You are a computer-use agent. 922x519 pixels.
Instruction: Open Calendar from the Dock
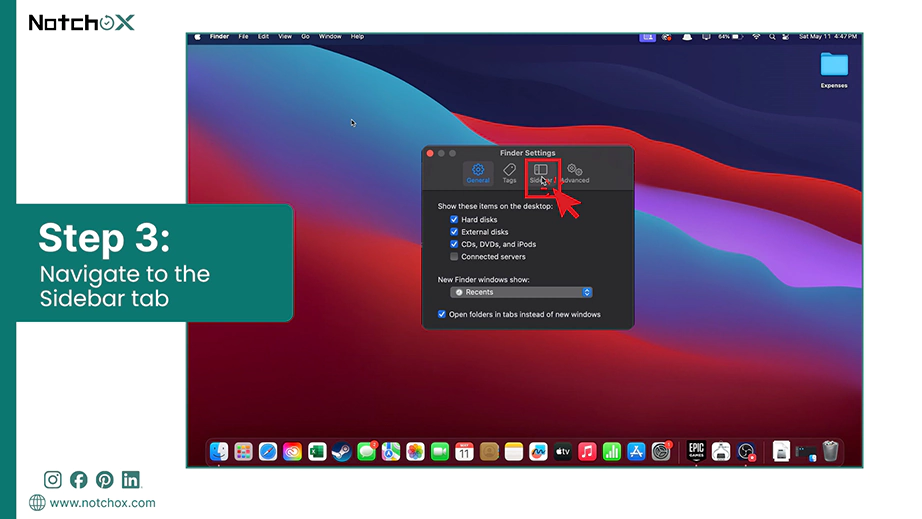465,451
